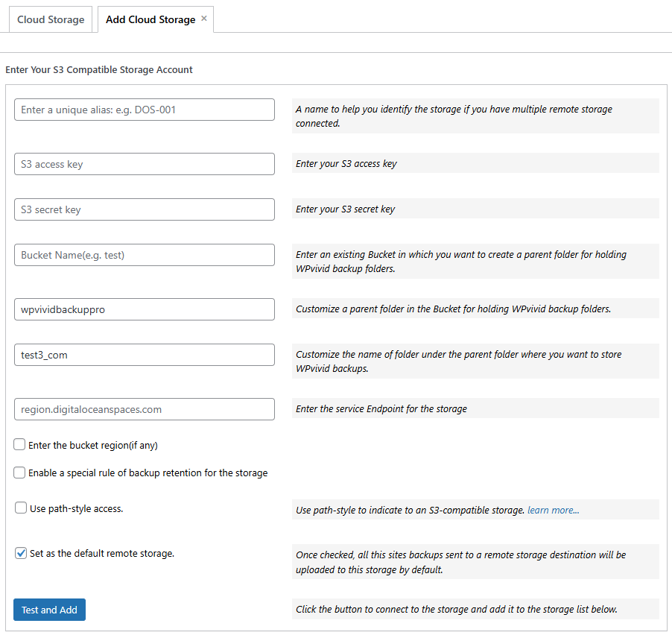
Task: Close the Add Cloud Storage tab
Action: coord(203,18)
